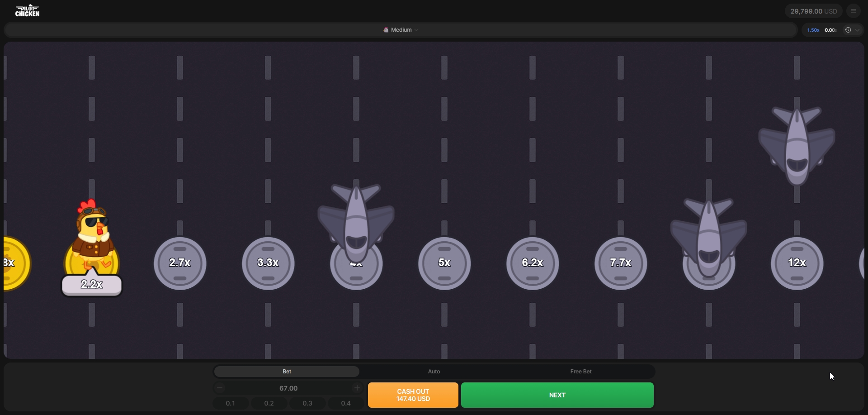868x415 pixels.
Task: Click the airplane over the 4x coin
Action: pyautogui.click(x=356, y=222)
